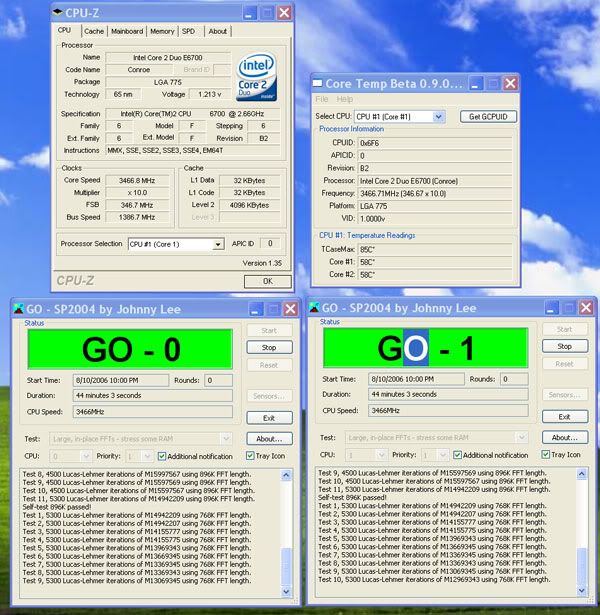Viewport: 600px width, 615px height.
Task: Open Test dropdown in GO - 1 window
Action: (x=522, y=437)
